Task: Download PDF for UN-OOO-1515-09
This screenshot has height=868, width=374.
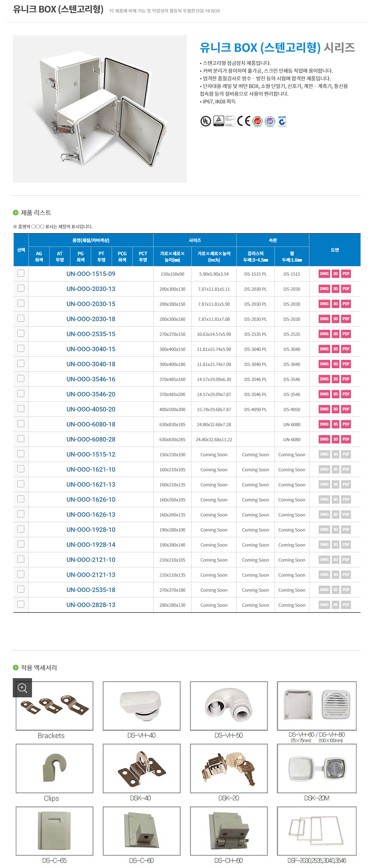Action: pyautogui.click(x=346, y=274)
